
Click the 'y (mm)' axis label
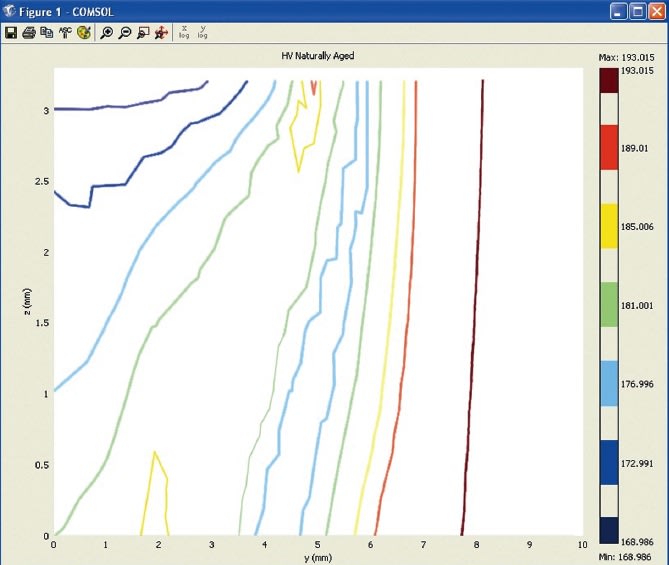click(318, 558)
